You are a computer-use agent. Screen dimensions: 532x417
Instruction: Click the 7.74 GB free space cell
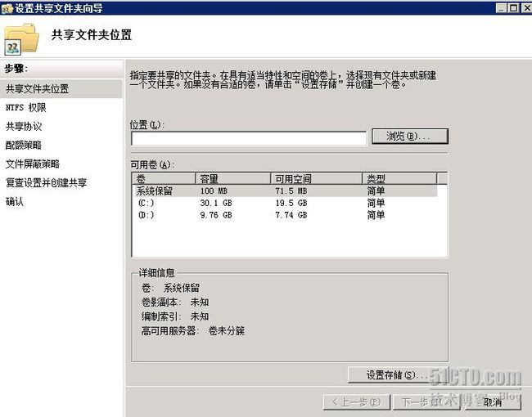coord(291,215)
